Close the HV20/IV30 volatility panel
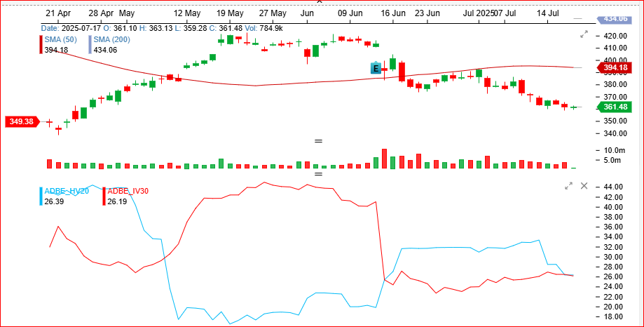The width and height of the screenshot is (644, 327). [584, 186]
